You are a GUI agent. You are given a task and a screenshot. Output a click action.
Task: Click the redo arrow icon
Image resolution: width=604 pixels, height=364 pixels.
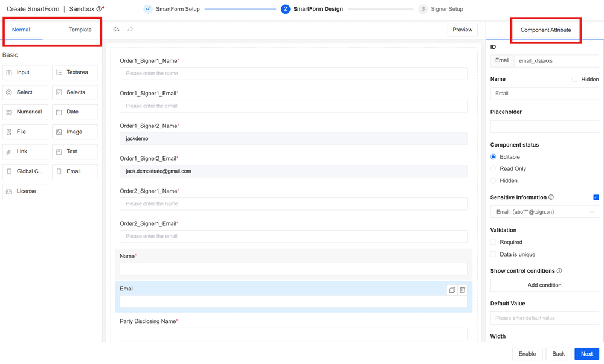tap(130, 30)
